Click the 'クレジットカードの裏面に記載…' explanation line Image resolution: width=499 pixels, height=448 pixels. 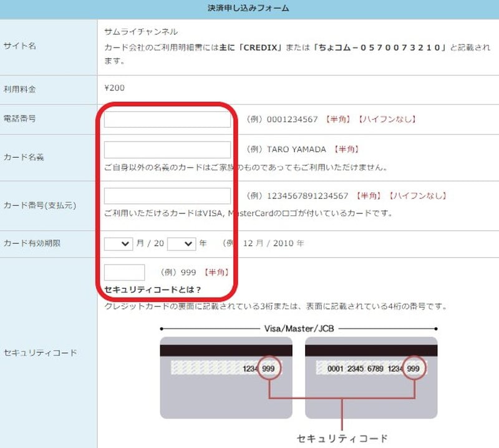pyautogui.click(x=276, y=306)
